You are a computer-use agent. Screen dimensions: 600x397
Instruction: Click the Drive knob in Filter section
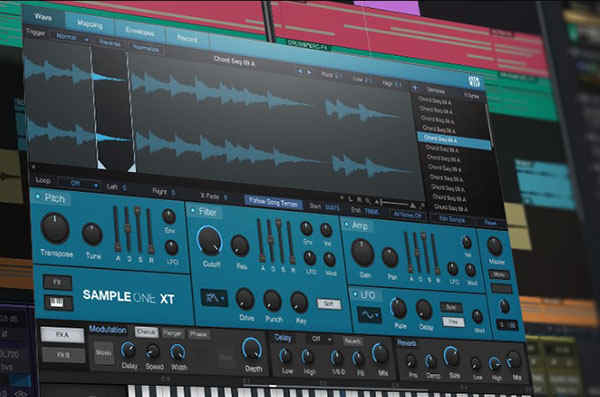pyautogui.click(x=245, y=299)
